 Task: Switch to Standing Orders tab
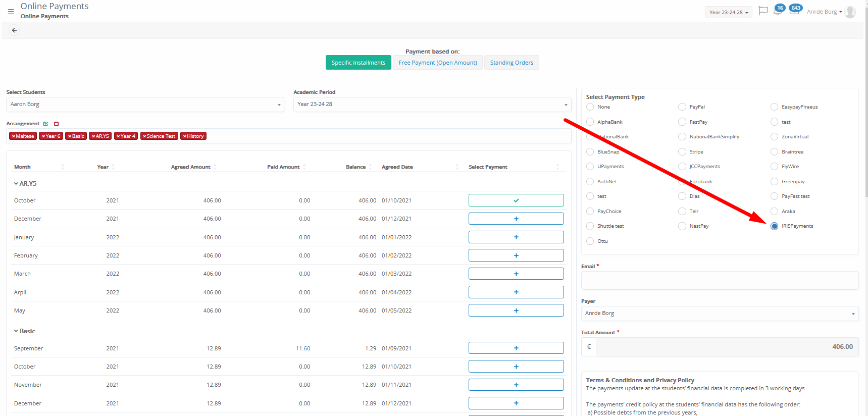pos(512,63)
